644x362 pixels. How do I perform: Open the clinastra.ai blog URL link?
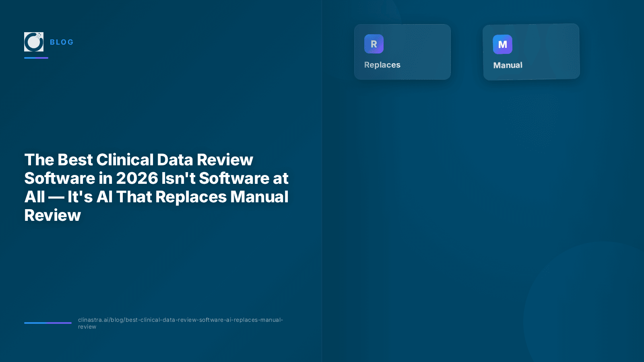[x=181, y=323]
